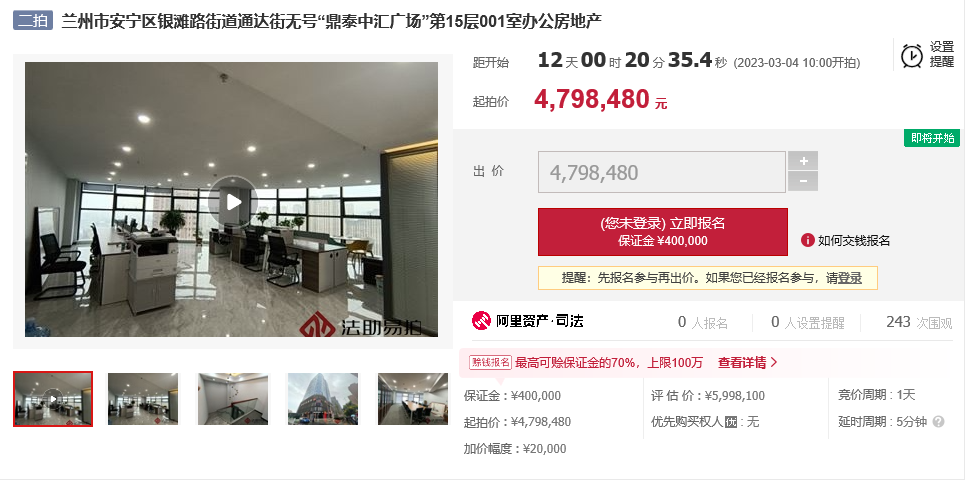Click the 设置提醒 reminder label
Screen dimensions: 965x481
[942, 54]
